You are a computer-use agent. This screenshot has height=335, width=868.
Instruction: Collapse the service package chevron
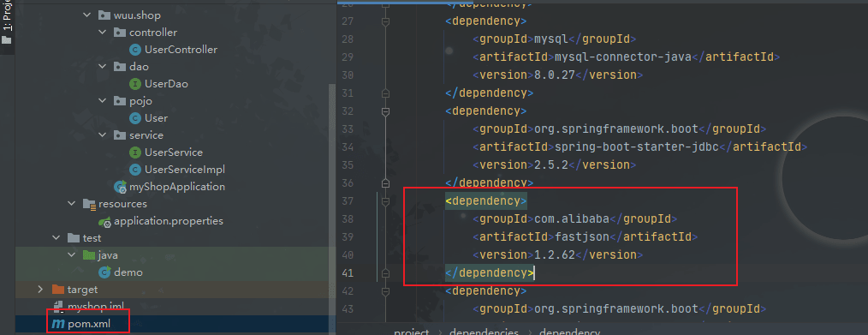(102, 135)
